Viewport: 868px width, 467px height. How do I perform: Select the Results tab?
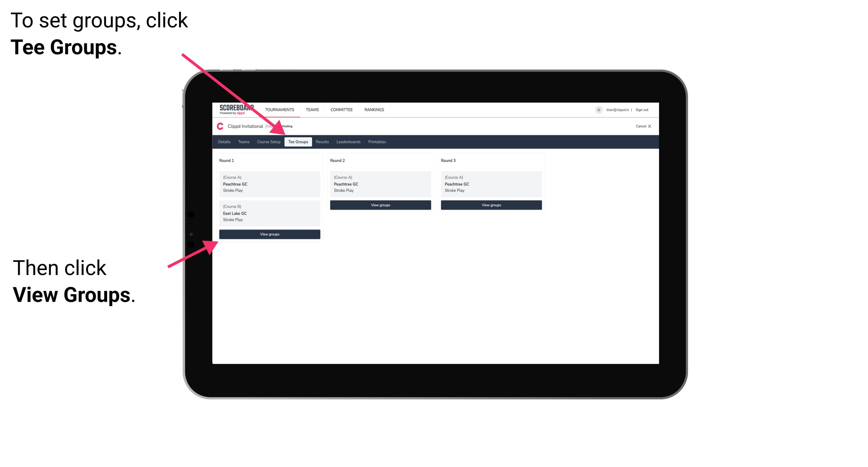[x=322, y=142]
